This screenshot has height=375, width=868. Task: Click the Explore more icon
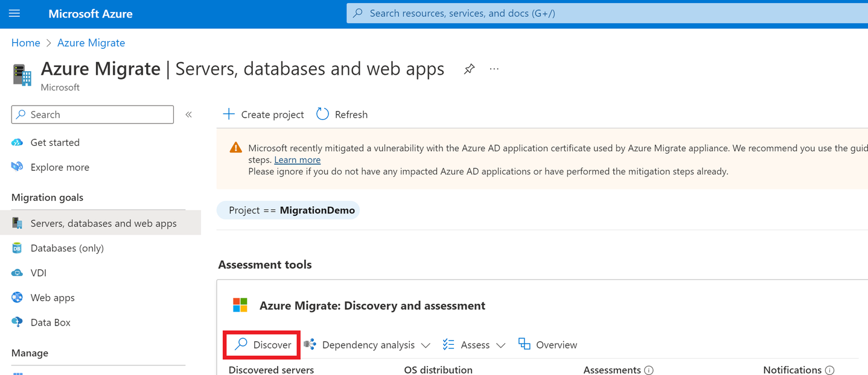tap(18, 167)
